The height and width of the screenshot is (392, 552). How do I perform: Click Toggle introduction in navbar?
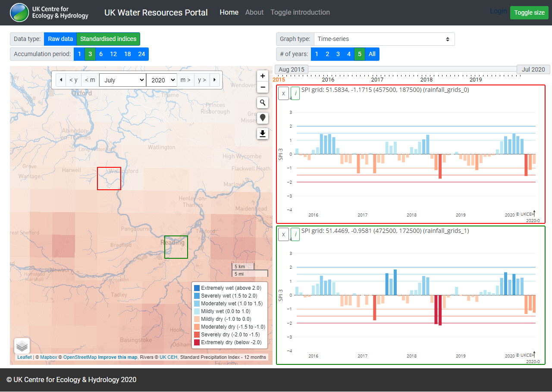[300, 13]
